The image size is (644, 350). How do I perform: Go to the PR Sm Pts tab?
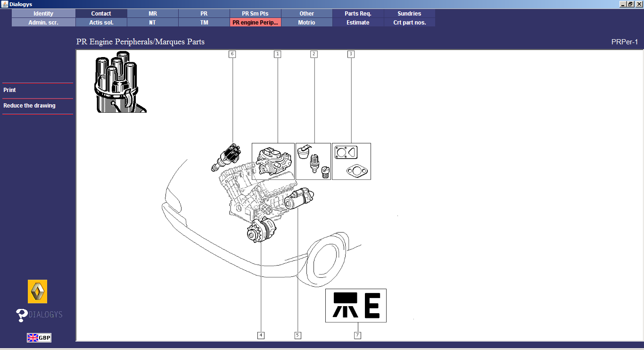(x=255, y=14)
